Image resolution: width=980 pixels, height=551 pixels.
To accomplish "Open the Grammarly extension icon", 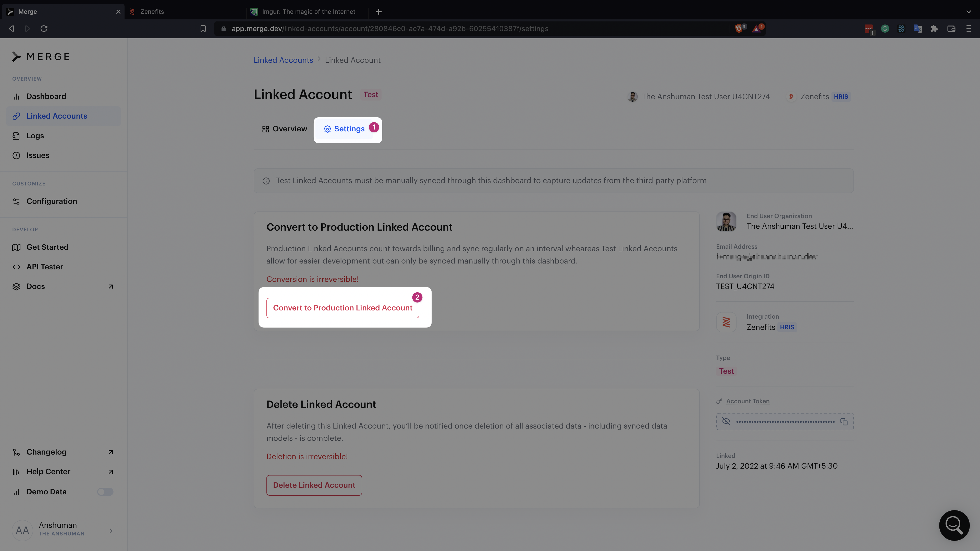I will [x=885, y=29].
